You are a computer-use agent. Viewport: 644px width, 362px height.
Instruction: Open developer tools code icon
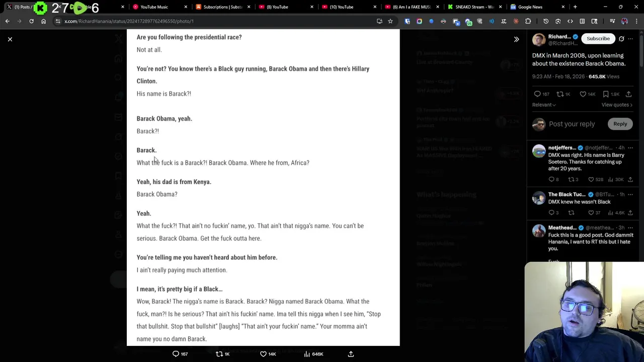click(570, 21)
